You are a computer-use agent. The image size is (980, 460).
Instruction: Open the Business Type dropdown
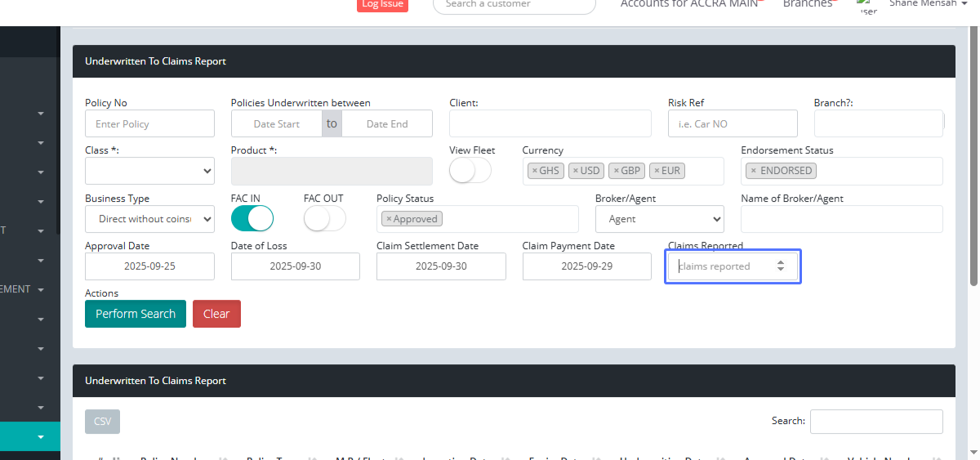pyautogui.click(x=149, y=219)
